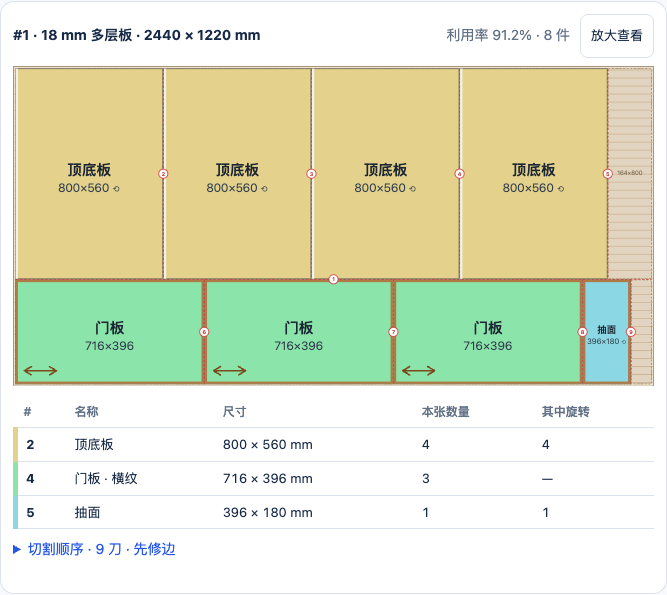Click the 本张数量 column header
This screenshot has height=595, width=667.
pos(445,412)
